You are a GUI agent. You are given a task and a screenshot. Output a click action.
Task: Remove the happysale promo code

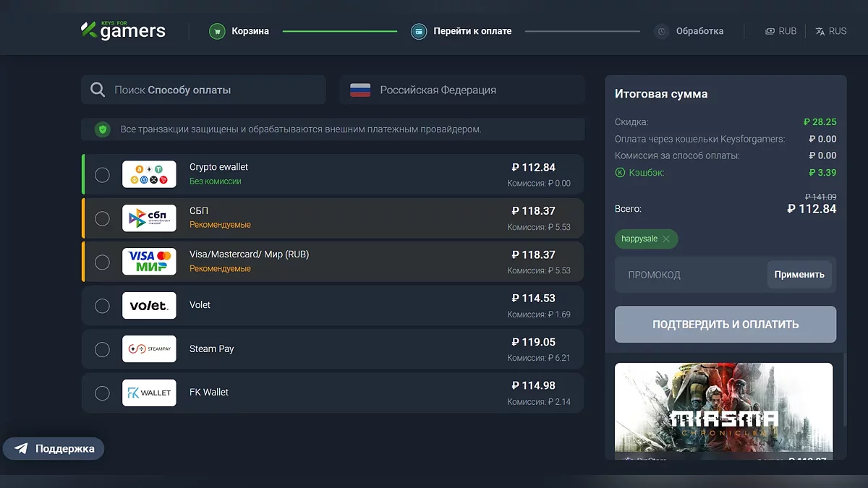point(666,239)
